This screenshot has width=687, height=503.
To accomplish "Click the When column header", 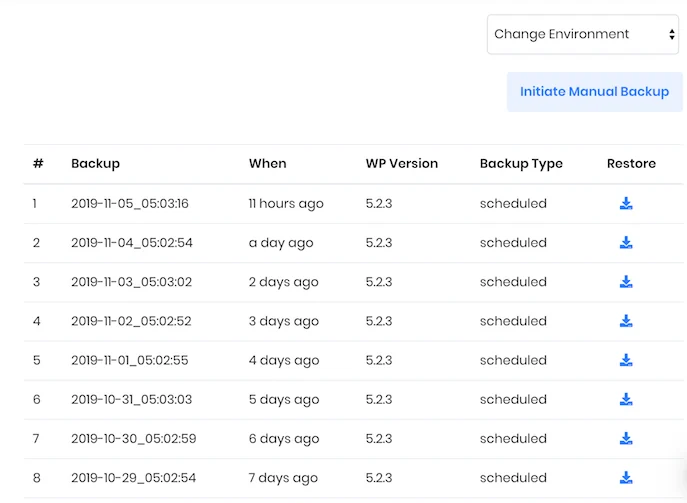I will click(268, 163).
